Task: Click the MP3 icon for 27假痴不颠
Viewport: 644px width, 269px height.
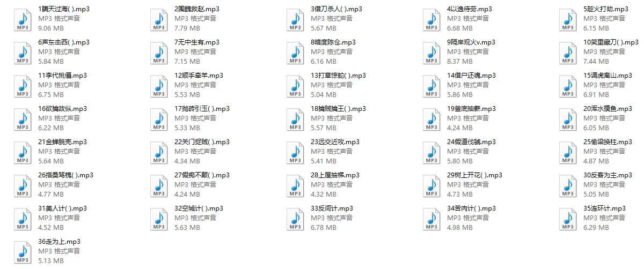Action: click(x=159, y=185)
